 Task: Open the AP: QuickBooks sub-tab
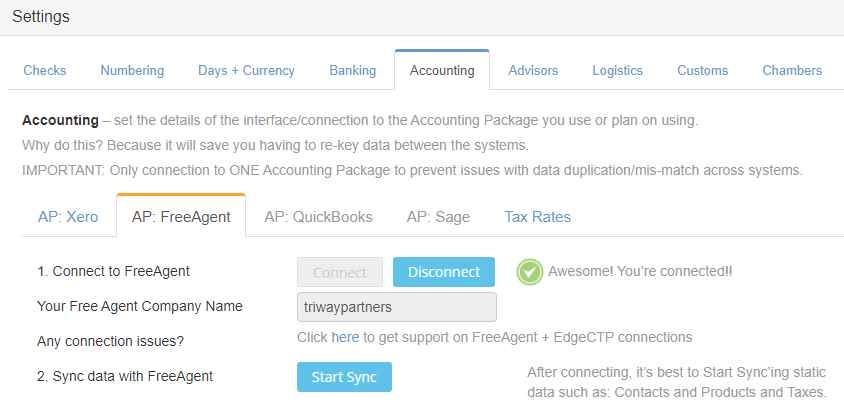click(x=319, y=217)
